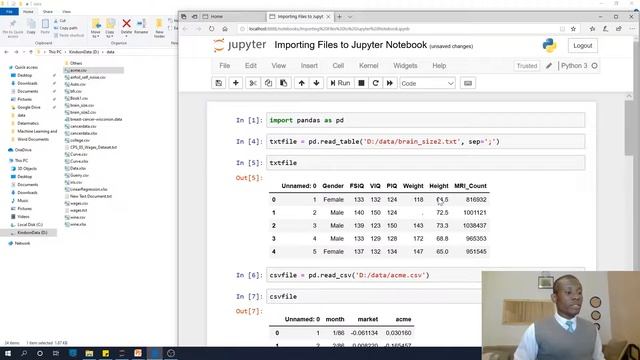Open the Jupyter File menu
640x360 pixels.
pos(224,66)
